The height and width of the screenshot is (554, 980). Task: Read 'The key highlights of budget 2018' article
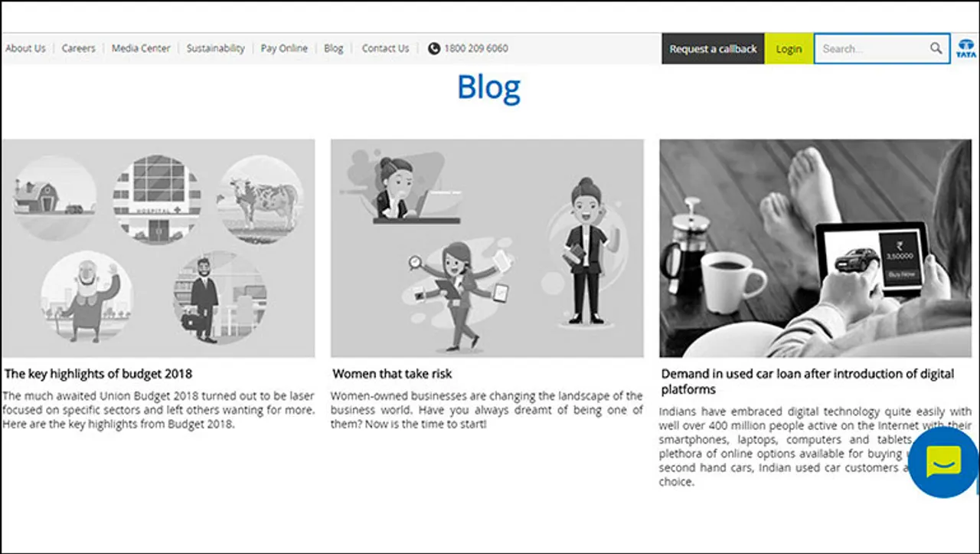coord(98,374)
